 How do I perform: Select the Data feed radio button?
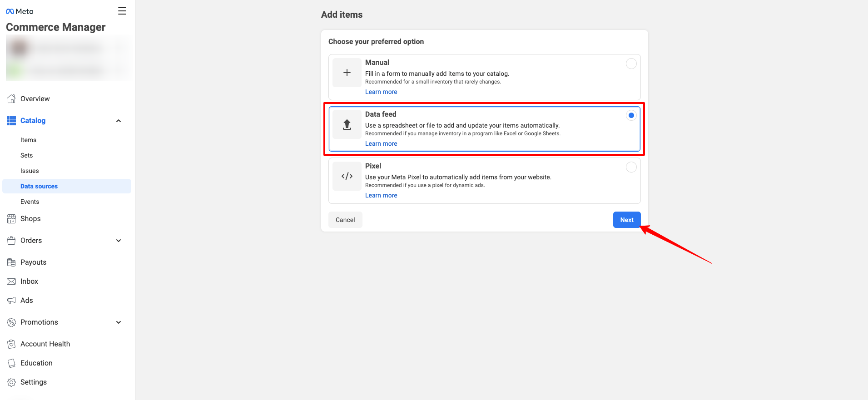click(631, 115)
